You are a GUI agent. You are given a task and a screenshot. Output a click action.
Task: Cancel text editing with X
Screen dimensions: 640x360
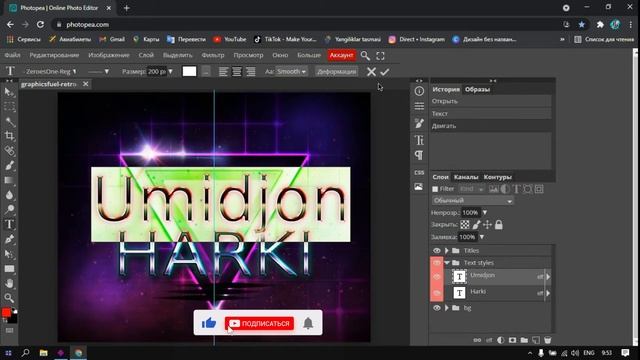371,72
